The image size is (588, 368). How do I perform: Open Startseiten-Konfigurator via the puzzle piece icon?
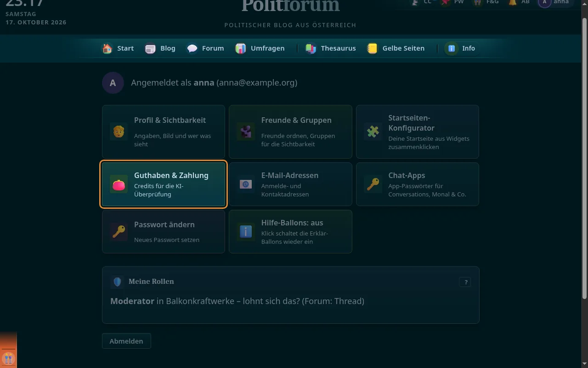373,132
